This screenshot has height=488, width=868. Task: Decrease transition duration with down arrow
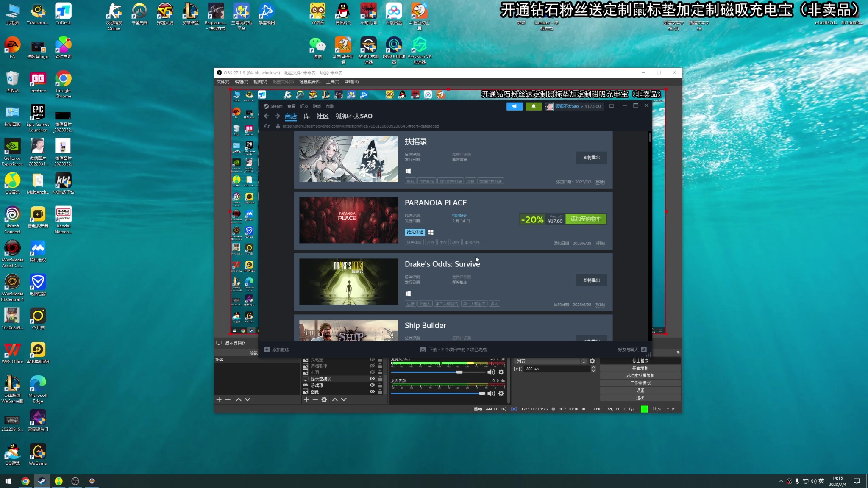click(593, 371)
